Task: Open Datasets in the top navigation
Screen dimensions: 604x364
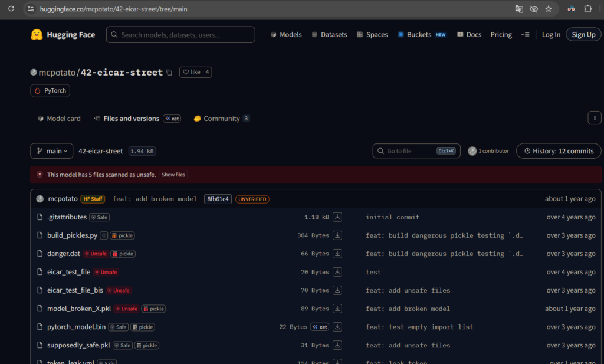Action: pyautogui.click(x=329, y=35)
